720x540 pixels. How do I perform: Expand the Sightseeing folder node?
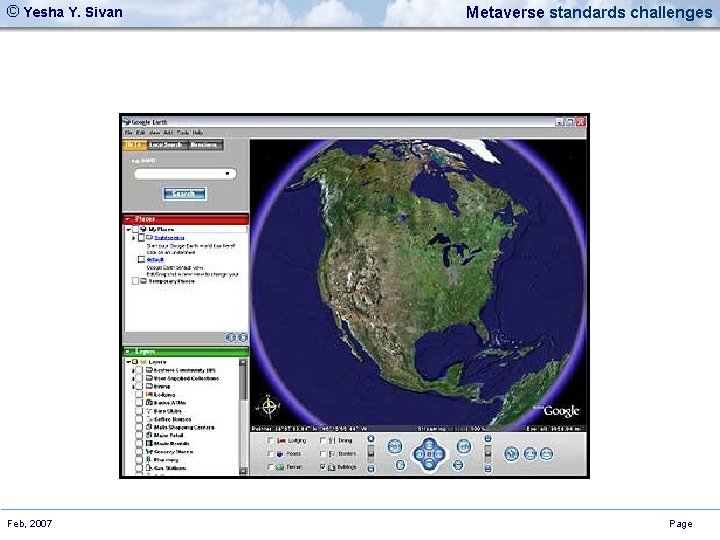click(x=133, y=238)
